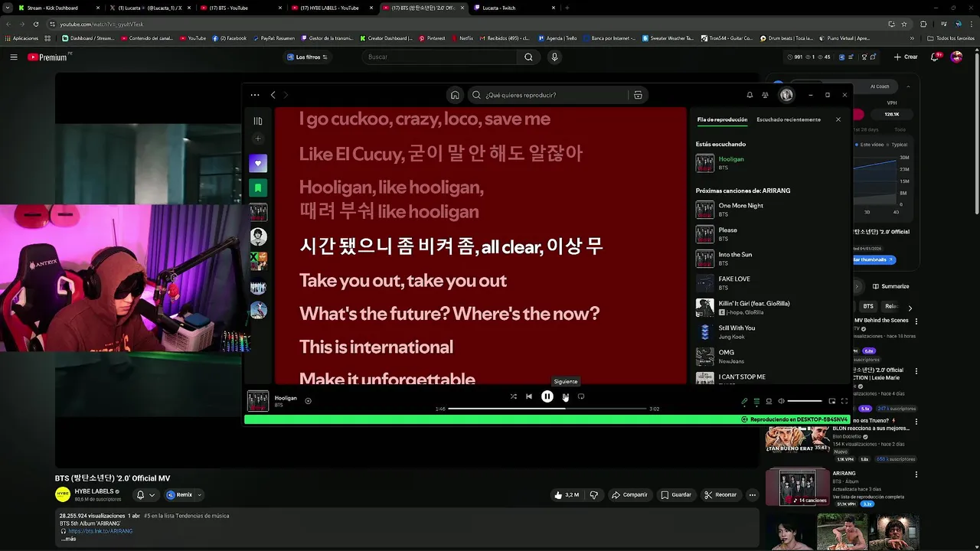
Task: Click Crear button on YouTube
Action: pyautogui.click(x=905, y=57)
